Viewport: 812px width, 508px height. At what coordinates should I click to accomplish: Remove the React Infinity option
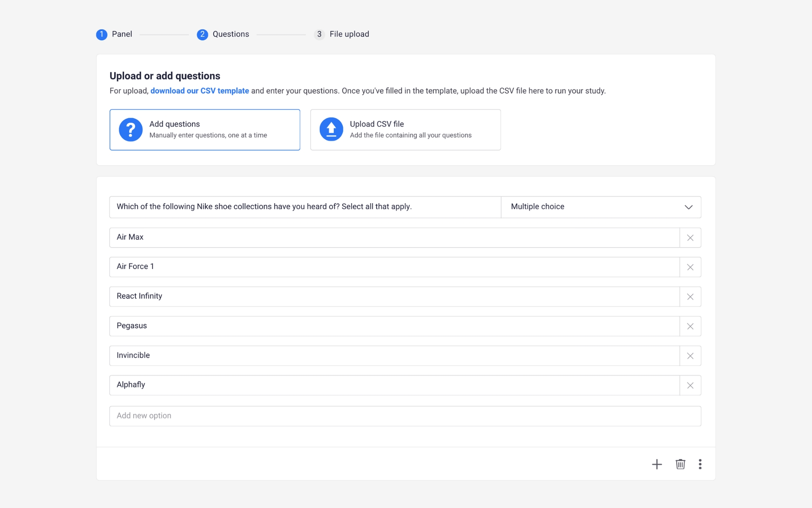690,297
